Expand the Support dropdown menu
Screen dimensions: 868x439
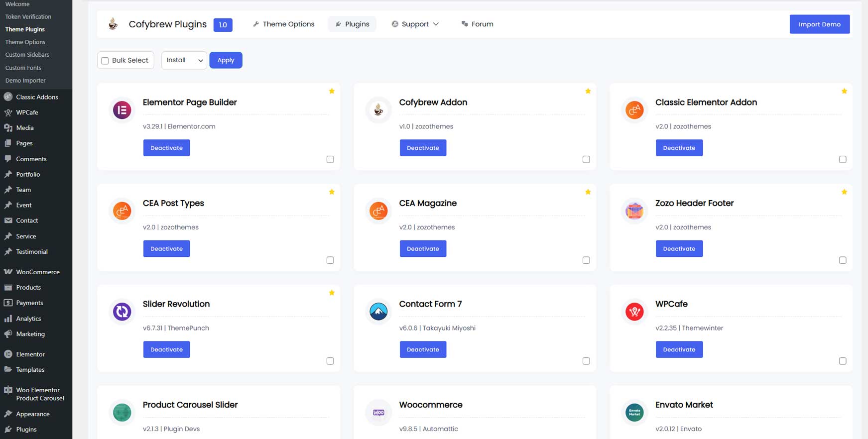pos(415,24)
